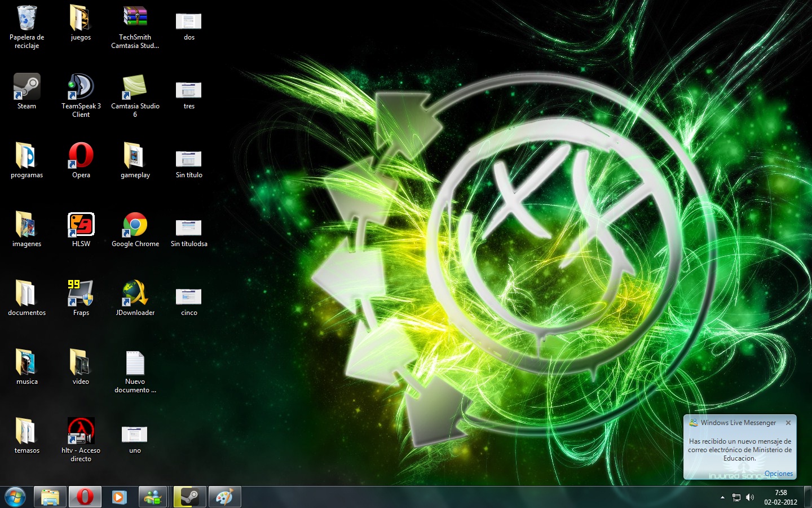Open the documentos folder
Viewport: 812px width, 508px height.
[27, 298]
